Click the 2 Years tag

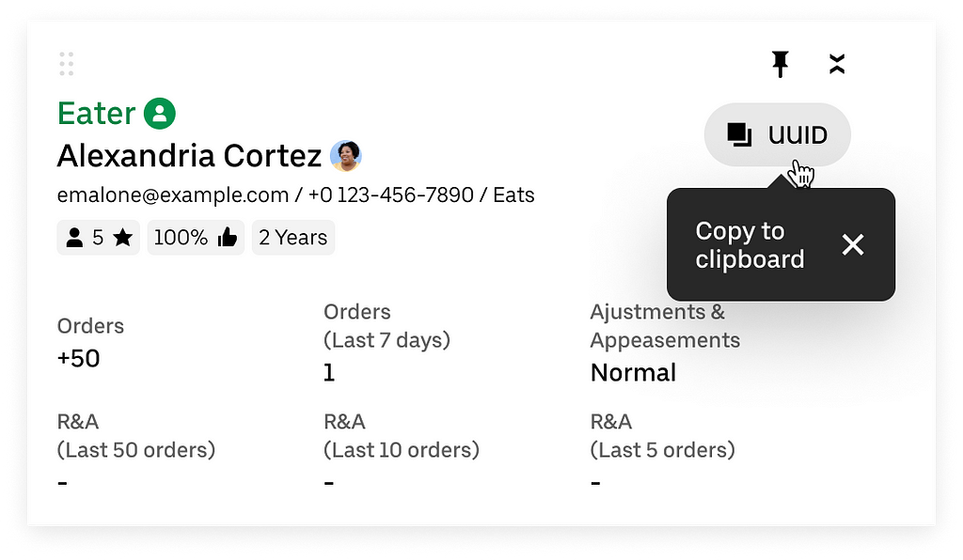click(293, 238)
